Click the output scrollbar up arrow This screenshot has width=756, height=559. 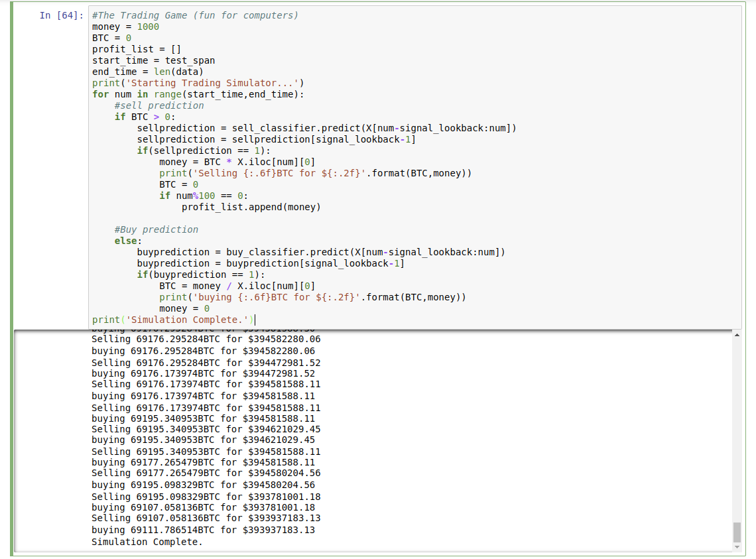coord(737,336)
